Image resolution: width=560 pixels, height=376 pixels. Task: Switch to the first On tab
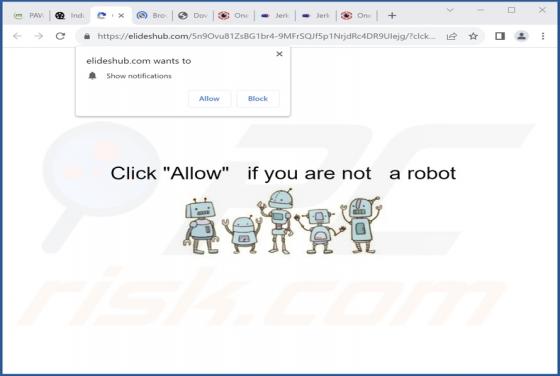pyautogui.click(x=234, y=16)
